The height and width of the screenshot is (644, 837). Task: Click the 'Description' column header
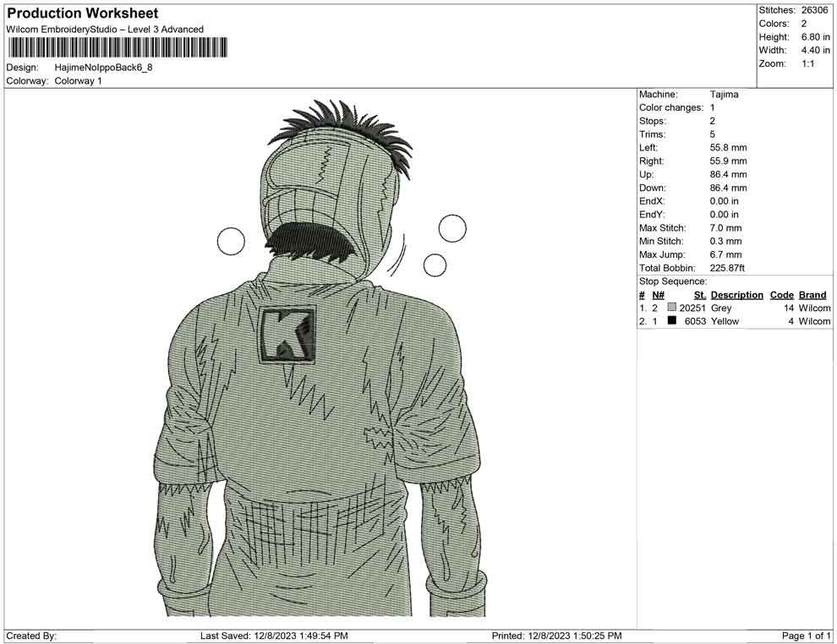(736, 295)
